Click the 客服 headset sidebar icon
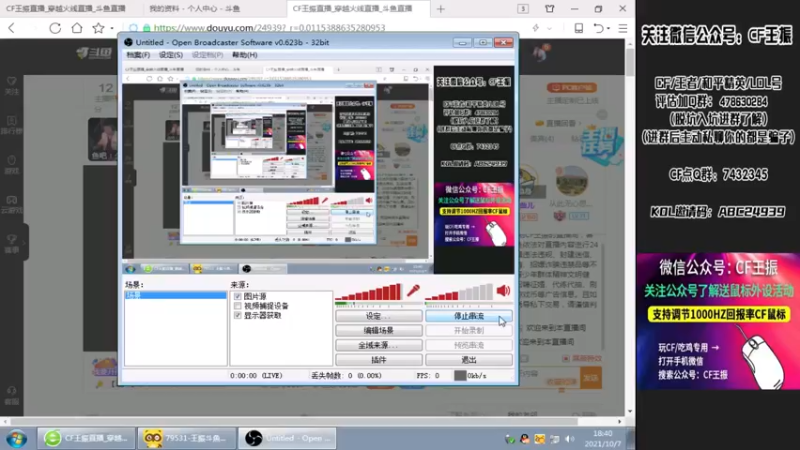 coord(12,395)
